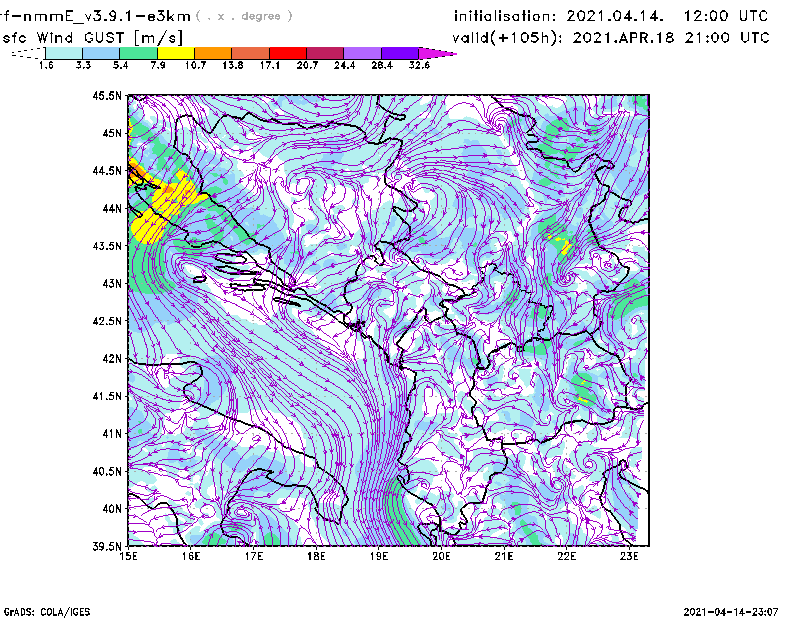Viewport: 800px width, 618px height.
Task: Click the '45.5N' latitude label
Action: [x=107, y=95]
